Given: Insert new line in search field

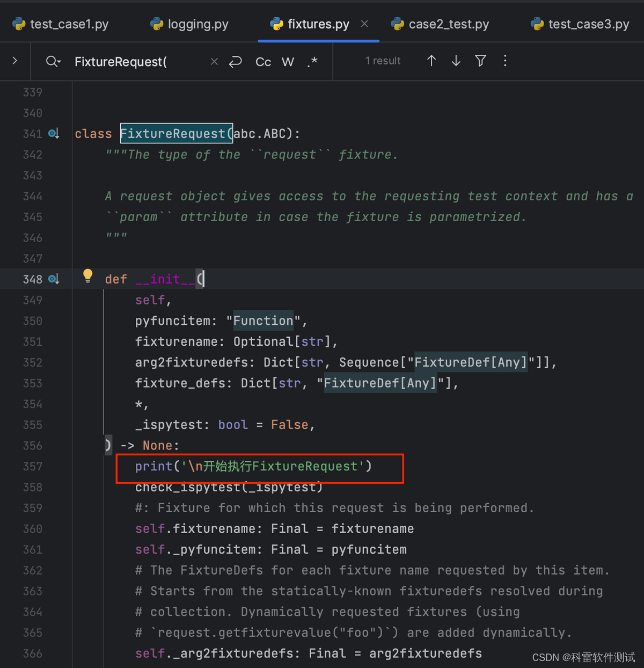Looking at the screenshot, I should tap(235, 62).
